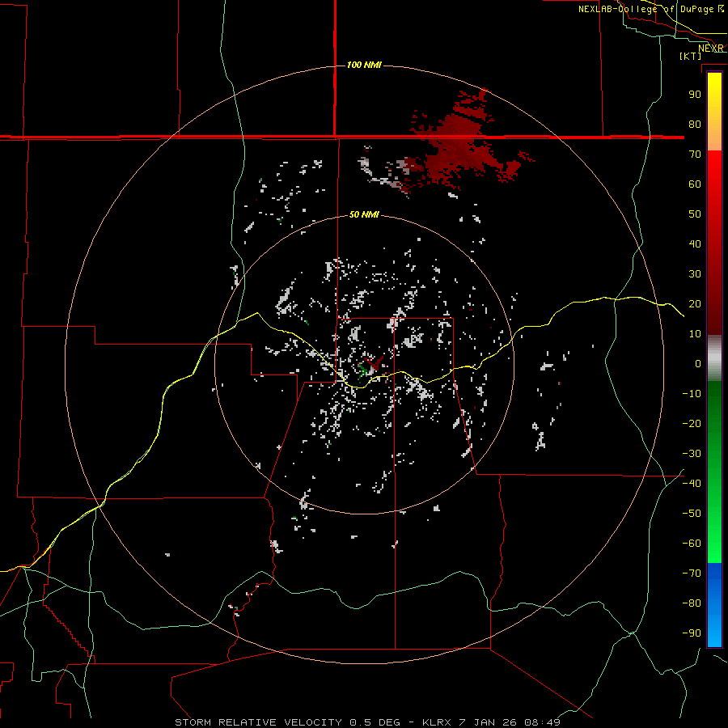The image size is (728, 728).
Task: Click the -30 value on velocity scale
Action: point(692,454)
